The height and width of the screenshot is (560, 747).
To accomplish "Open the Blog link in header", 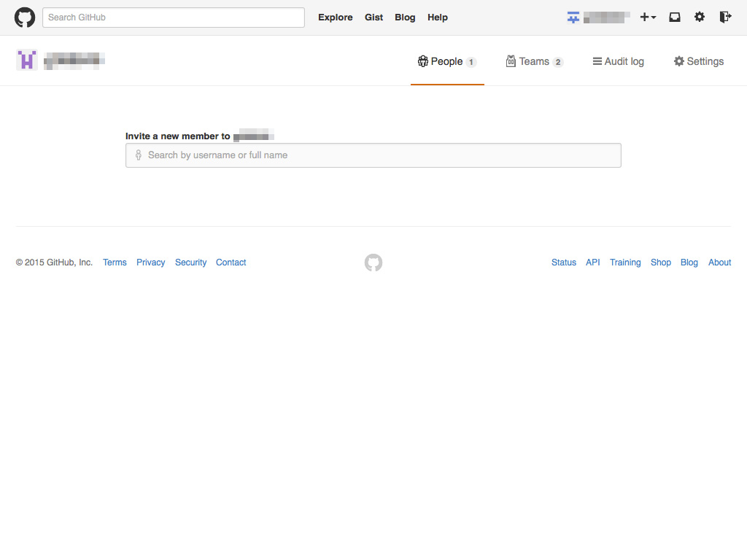I will (405, 17).
